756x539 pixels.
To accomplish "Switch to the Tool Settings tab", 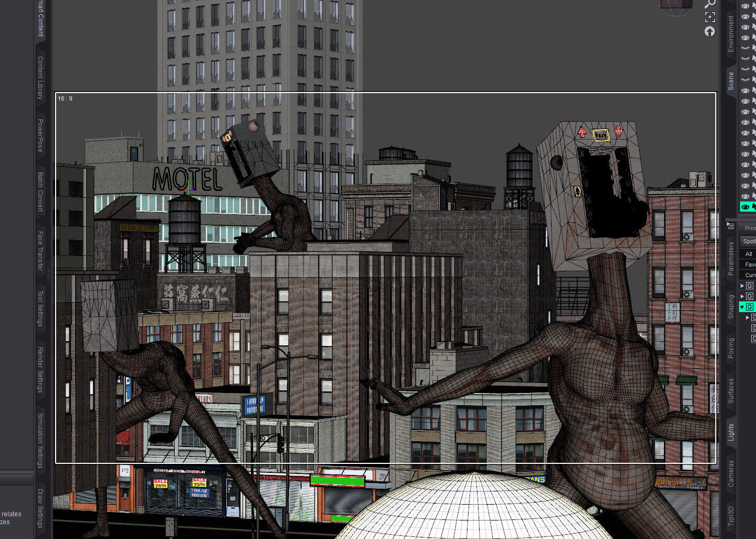I will (40, 308).
